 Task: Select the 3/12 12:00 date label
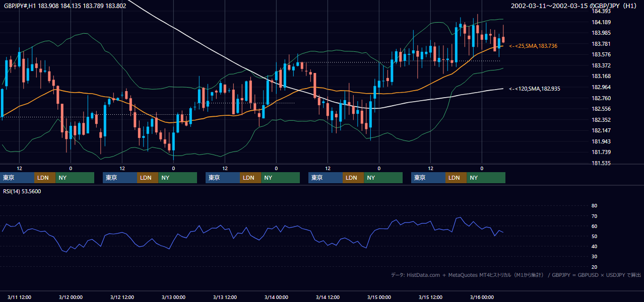pos(121,297)
